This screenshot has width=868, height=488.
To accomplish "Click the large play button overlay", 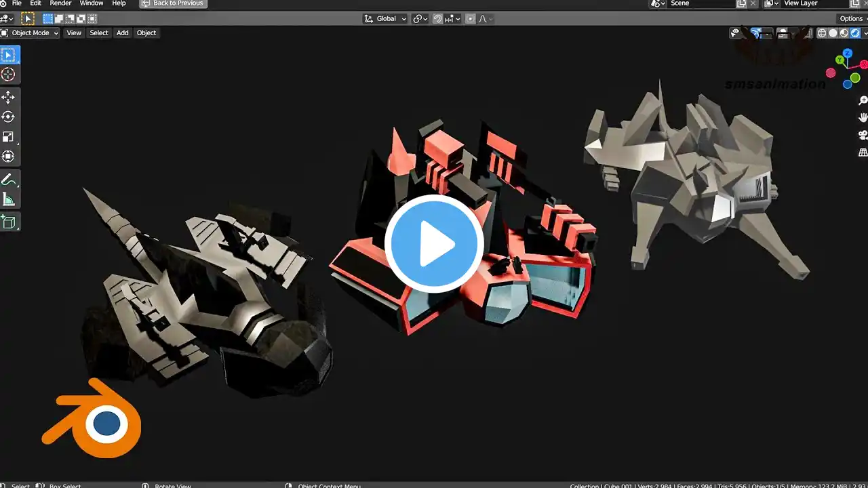I will (434, 244).
